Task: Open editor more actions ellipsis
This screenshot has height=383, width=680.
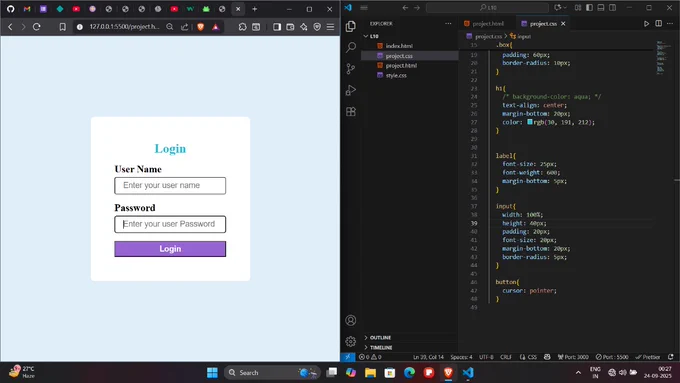Action: tap(670, 23)
